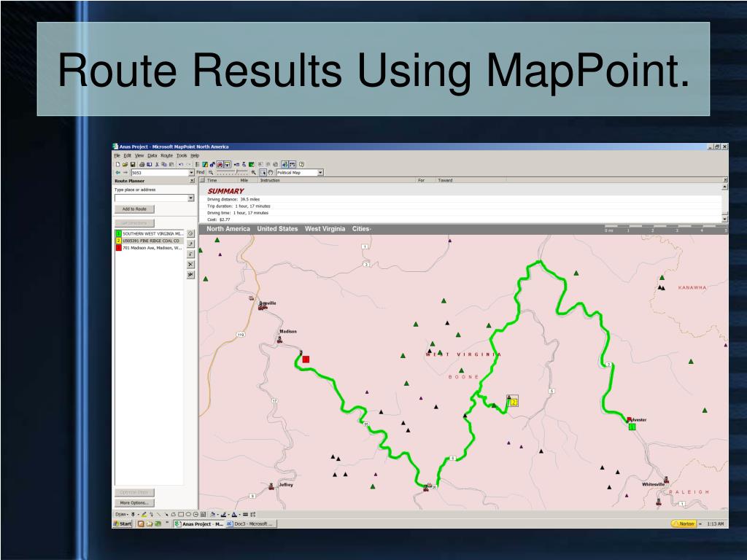This screenshot has width=747, height=560.
Task: Open the View menu
Action: click(x=139, y=155)
